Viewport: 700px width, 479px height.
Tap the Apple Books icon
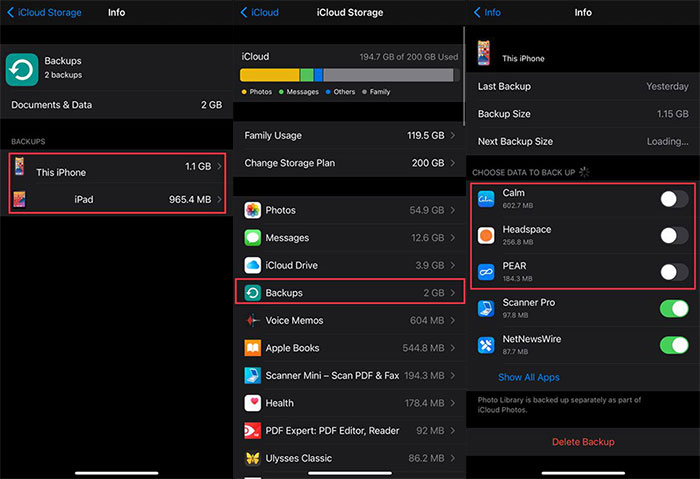pos(253,348)
